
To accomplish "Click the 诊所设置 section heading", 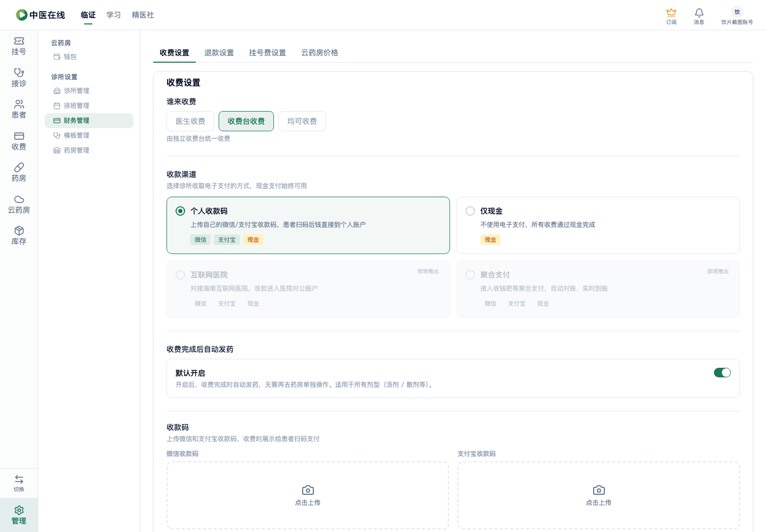I will click(64, 77).
